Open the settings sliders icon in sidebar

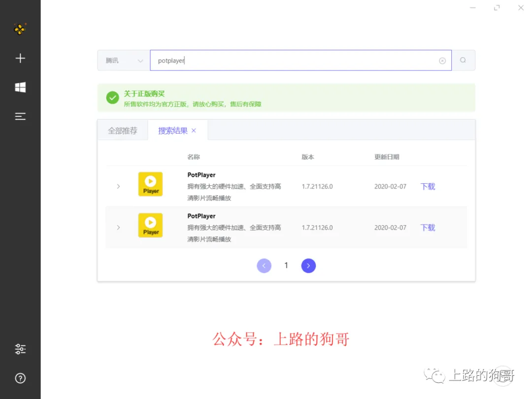[x=20, y=349]
